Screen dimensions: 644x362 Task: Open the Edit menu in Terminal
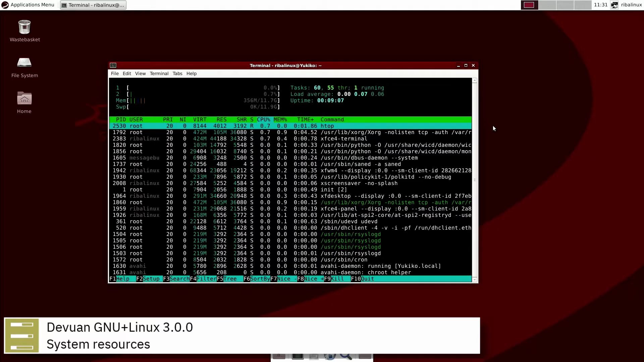[127, 73]
